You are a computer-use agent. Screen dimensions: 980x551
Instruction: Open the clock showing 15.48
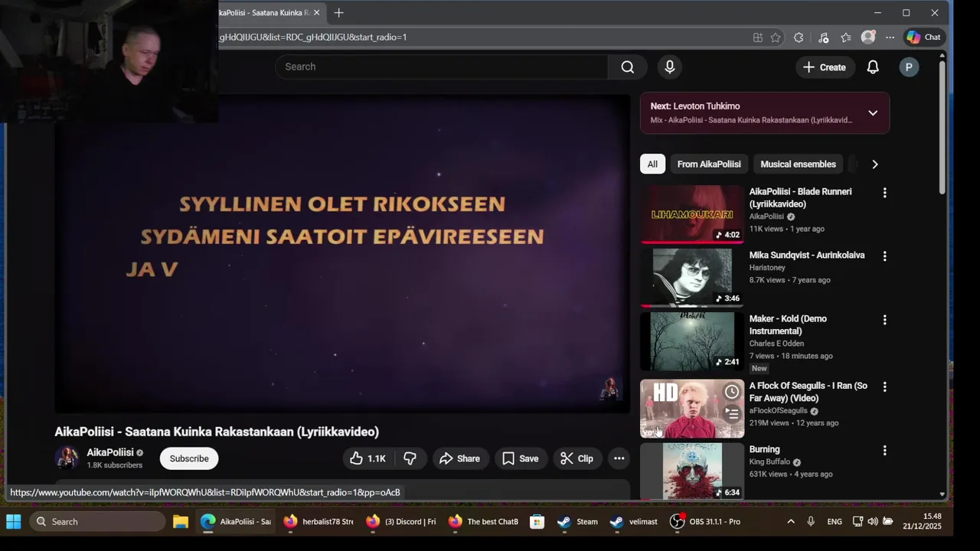point(922,522)
